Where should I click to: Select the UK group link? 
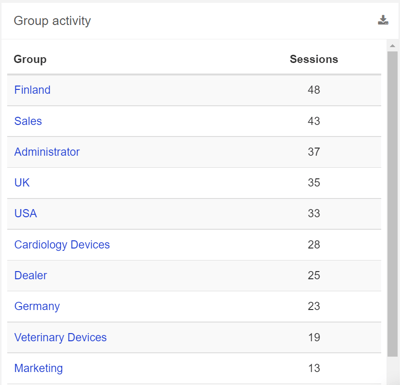tap(22, 182)
